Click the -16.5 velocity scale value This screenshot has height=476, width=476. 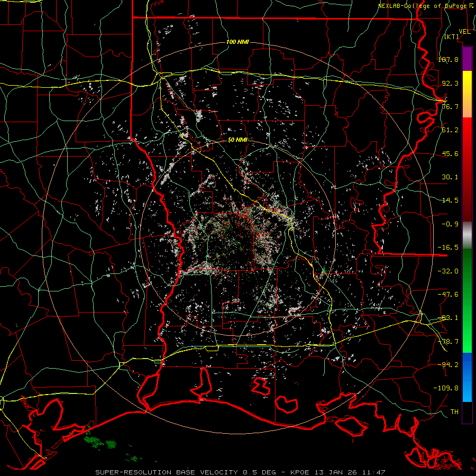coord(448,248)
